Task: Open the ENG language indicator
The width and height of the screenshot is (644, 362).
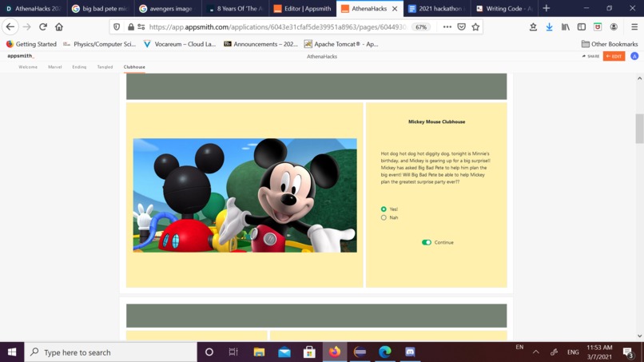Action: pos(573,352)
